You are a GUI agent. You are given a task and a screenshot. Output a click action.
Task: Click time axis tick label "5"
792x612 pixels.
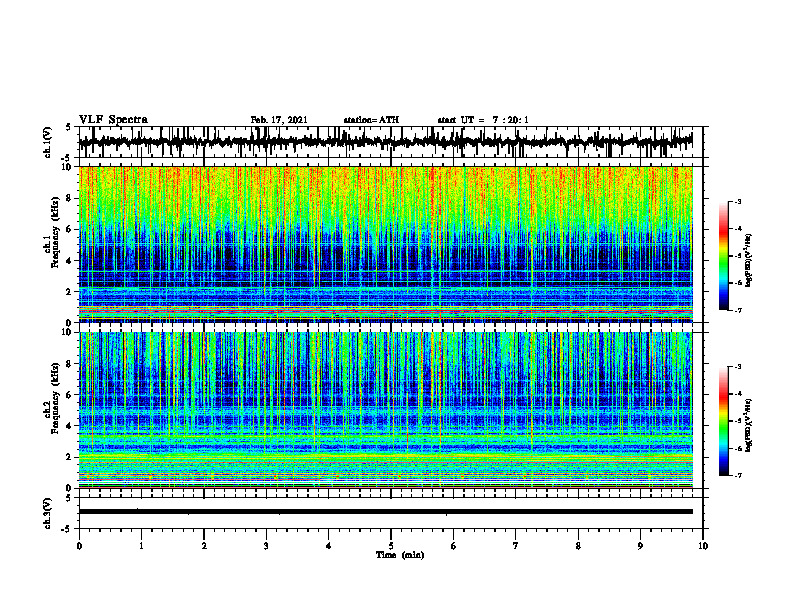point(390,546)
